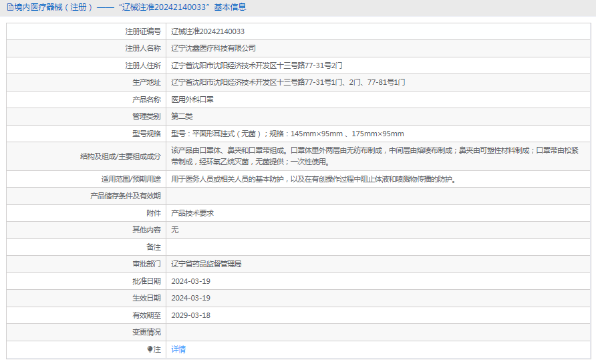Click the 注册人住所 label
The height and width of the screenshot is (364, 596).
click(143, 65)
